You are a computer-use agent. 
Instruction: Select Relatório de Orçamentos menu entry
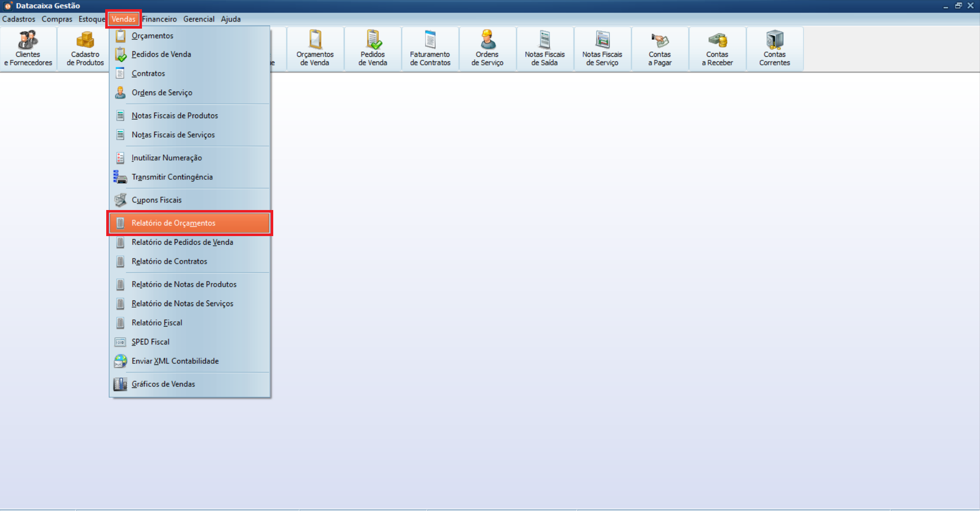(x=174, y=223)
